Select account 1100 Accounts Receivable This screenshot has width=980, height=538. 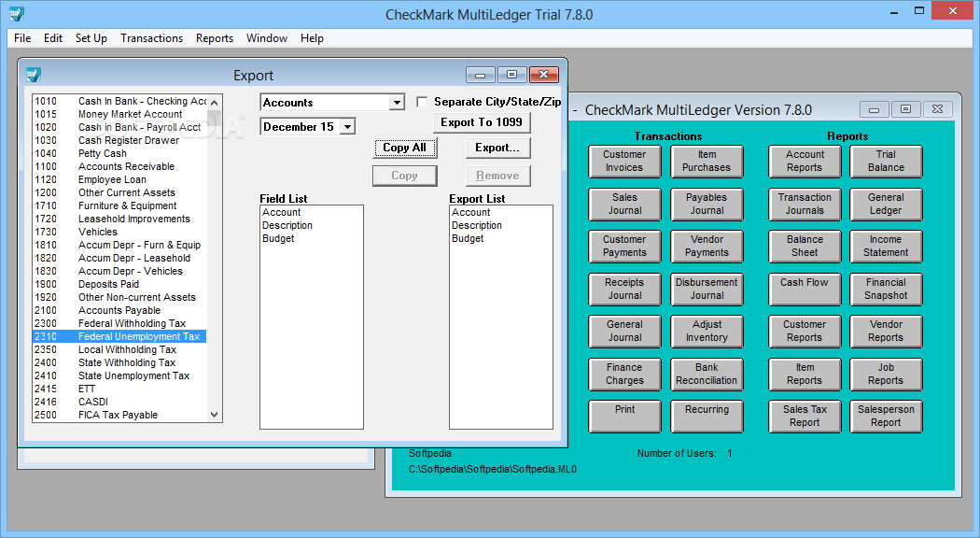click(x=119, y=166)
